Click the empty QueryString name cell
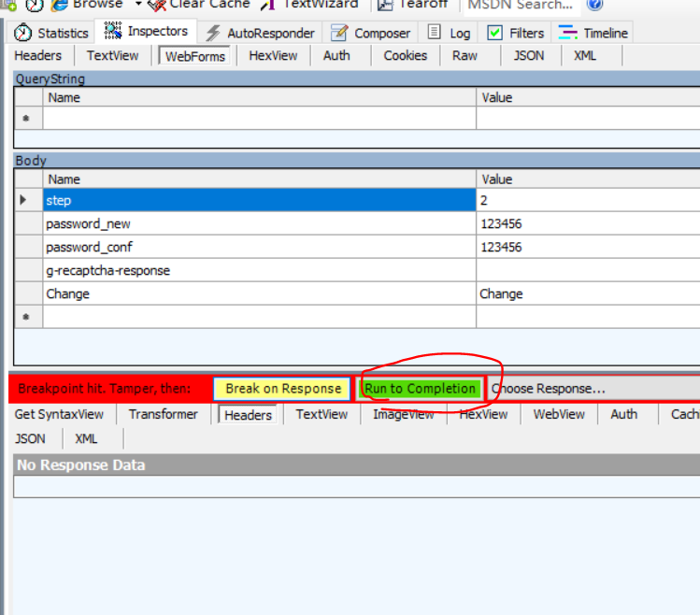This screenshot has height=615, width=700. [x=260, y=119]
